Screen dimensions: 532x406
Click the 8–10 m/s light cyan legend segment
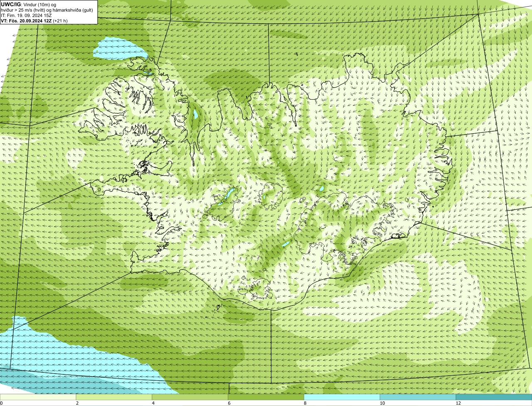tap(342, 397)
